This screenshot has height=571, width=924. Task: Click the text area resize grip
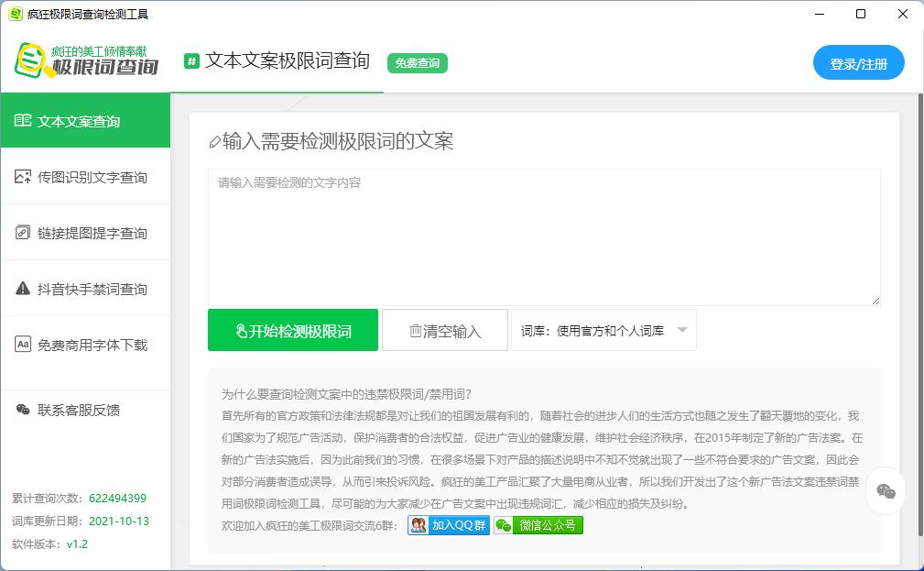[875, 301]
